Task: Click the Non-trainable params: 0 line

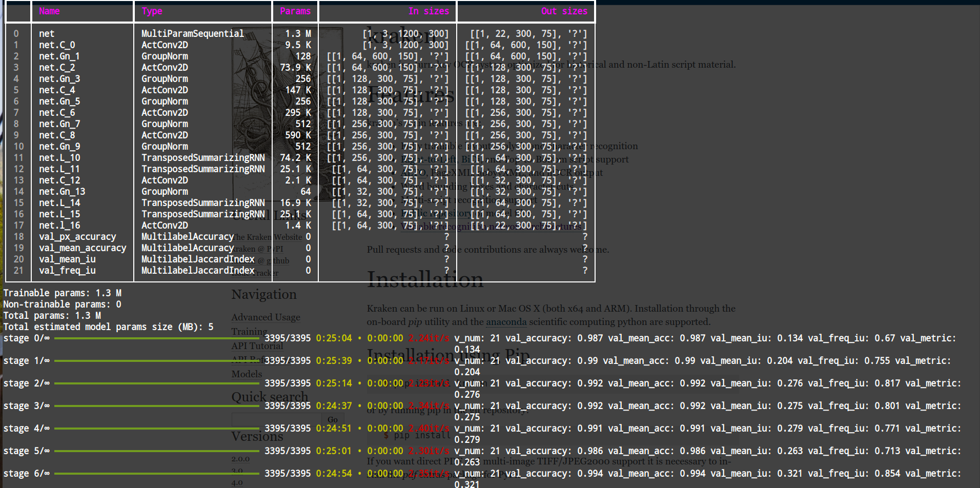Action: pyautogui.click(x=62, y=304)
